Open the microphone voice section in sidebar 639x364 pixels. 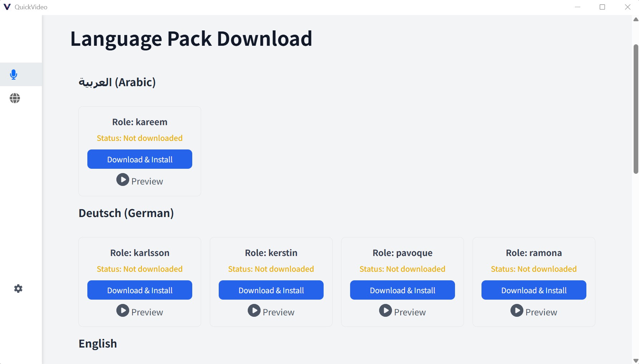(x=14, y=74)
